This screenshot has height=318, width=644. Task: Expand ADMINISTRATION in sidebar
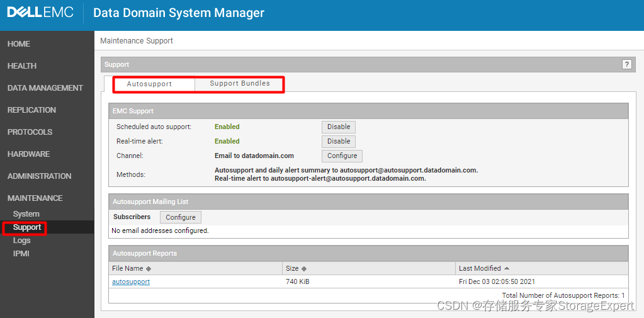[x=40, y=176]
